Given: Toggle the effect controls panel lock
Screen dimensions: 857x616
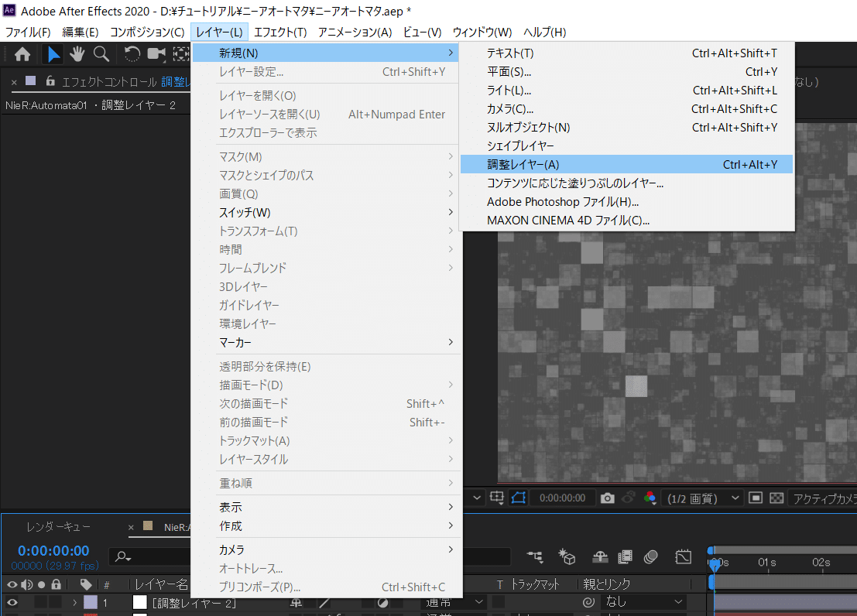Looking at the screenshot, I should point(50,81).
